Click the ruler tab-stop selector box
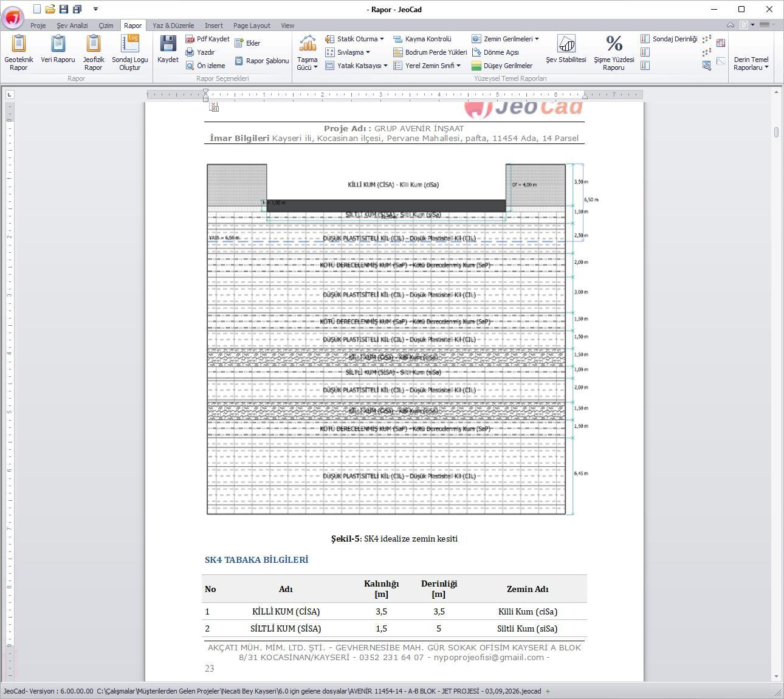 coord(9,94)
